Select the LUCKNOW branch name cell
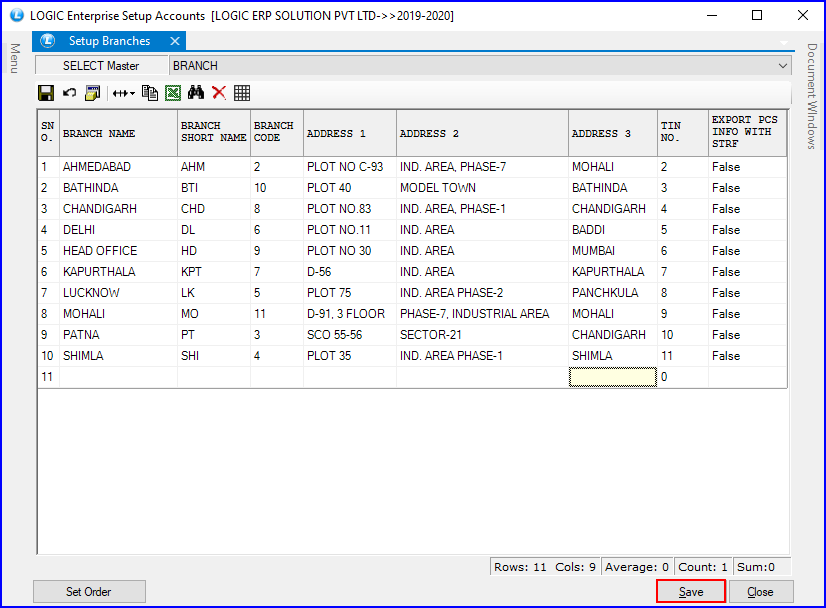826x608 pixels. (119, 293)
